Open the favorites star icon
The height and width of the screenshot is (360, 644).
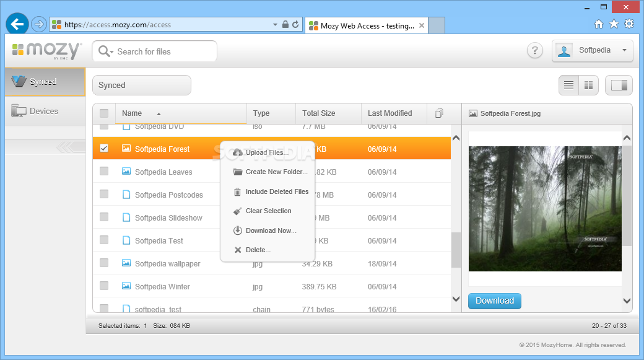[614, 24]
